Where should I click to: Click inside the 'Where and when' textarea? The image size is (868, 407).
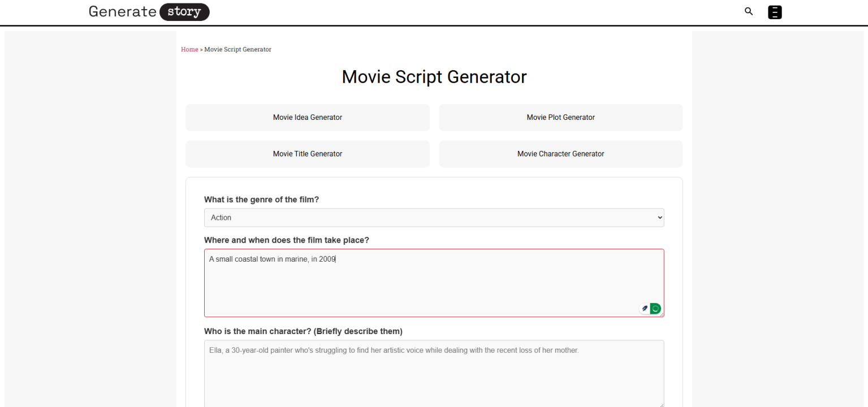(x=396, y=277)
